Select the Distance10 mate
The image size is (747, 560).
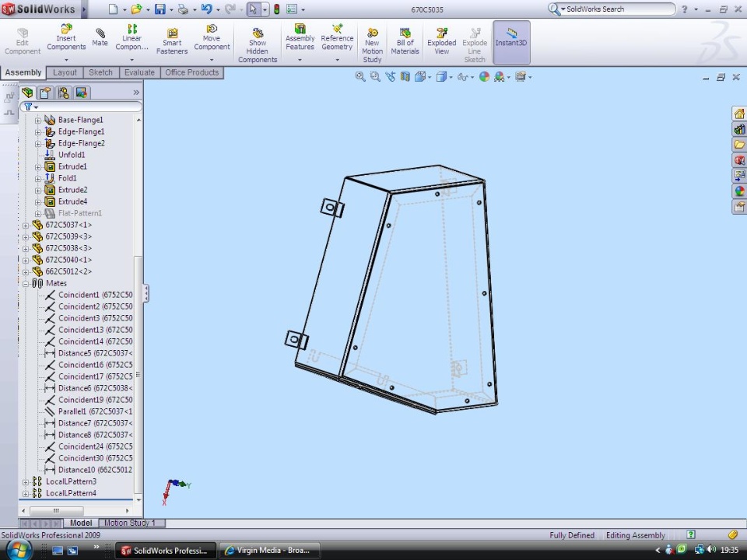(95, 470)
